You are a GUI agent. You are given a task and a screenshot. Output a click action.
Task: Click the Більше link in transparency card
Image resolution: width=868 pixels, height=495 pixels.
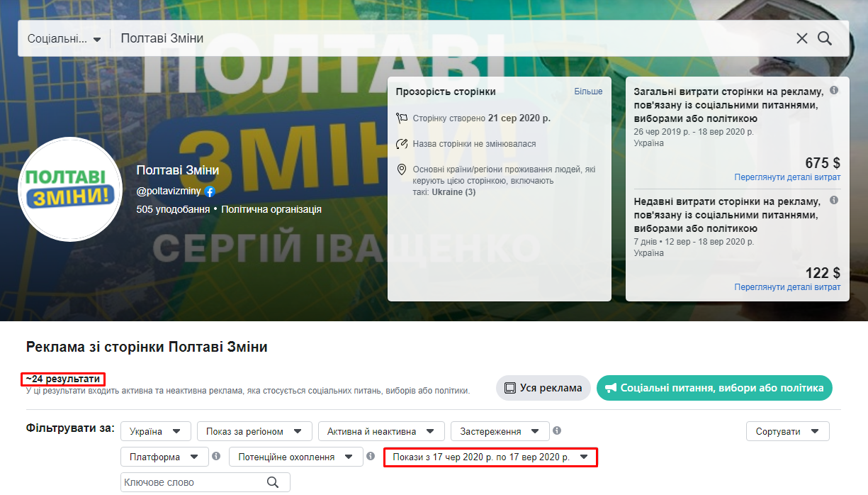point(588,91)
